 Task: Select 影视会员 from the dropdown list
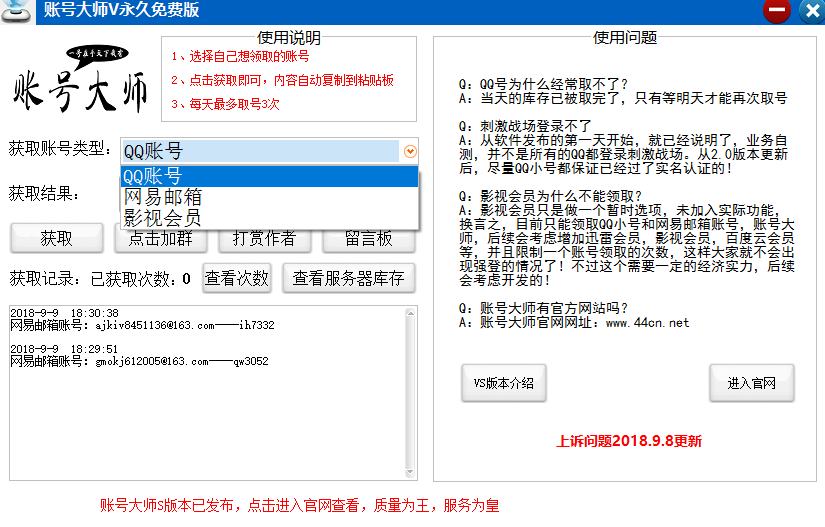click(269, 218)
